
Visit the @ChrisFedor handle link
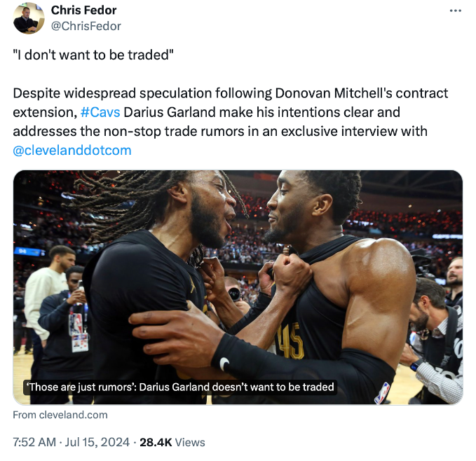coord(86,26)
